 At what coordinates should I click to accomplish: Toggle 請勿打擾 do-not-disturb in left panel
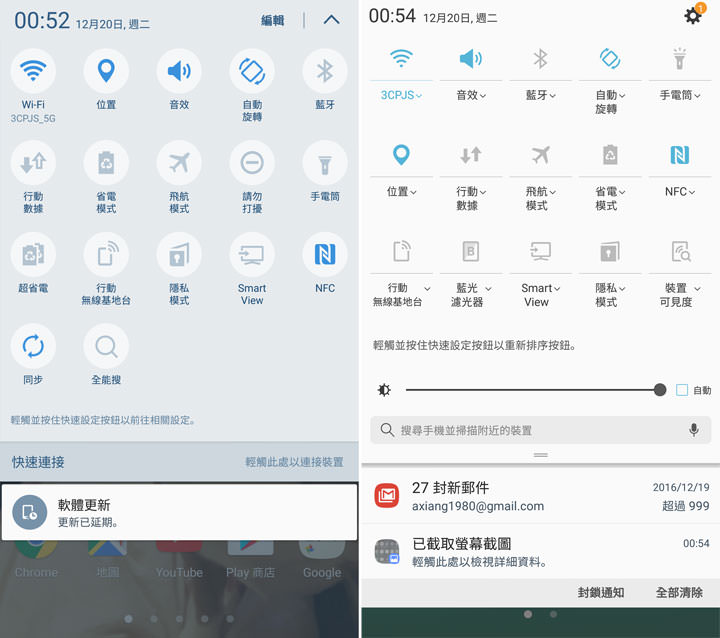pos(252,163)
